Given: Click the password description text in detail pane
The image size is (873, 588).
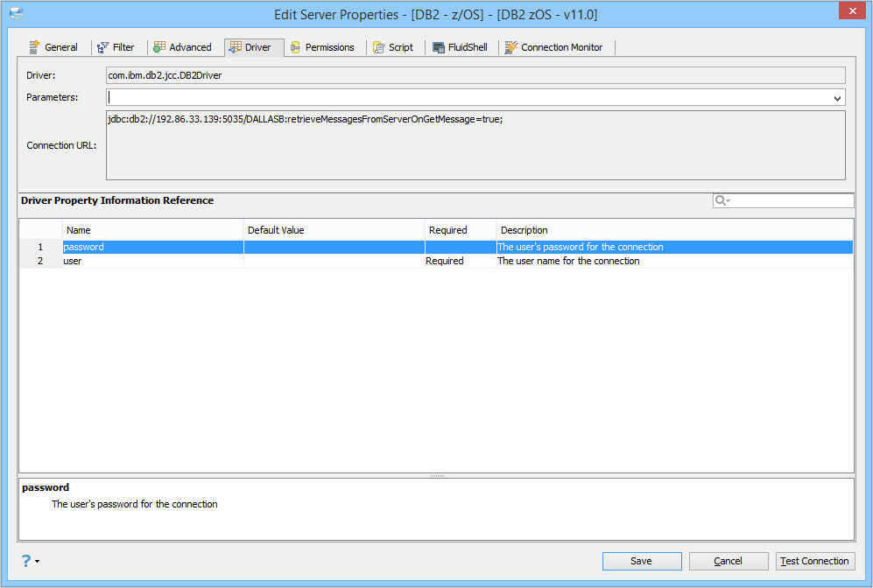Looking at the screenshot, I should [135, 504].
